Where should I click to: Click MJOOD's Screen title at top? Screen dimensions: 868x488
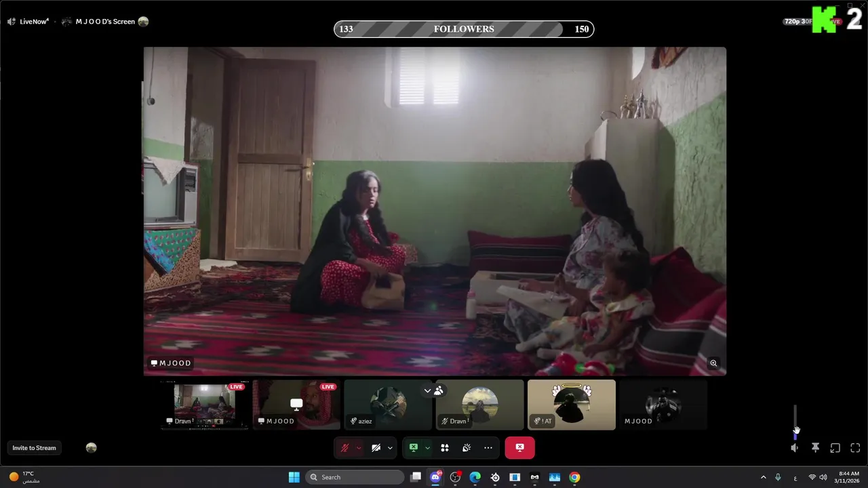pos(105,22)
